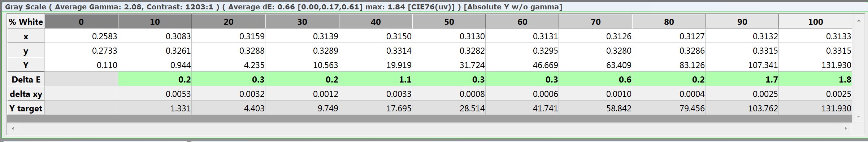Select the 20 % White column header
868x142 pixels.
point(229,22)
